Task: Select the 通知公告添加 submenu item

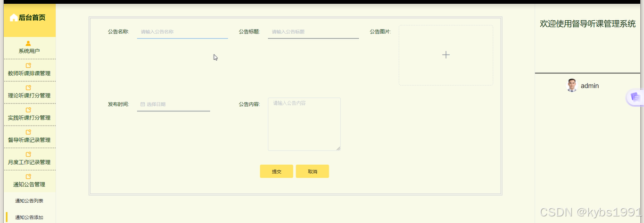Action: click(29, 217)
